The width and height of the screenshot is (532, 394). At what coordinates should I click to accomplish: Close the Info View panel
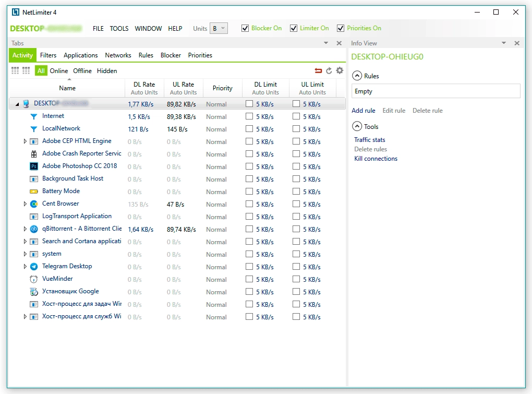coord(517,43)
